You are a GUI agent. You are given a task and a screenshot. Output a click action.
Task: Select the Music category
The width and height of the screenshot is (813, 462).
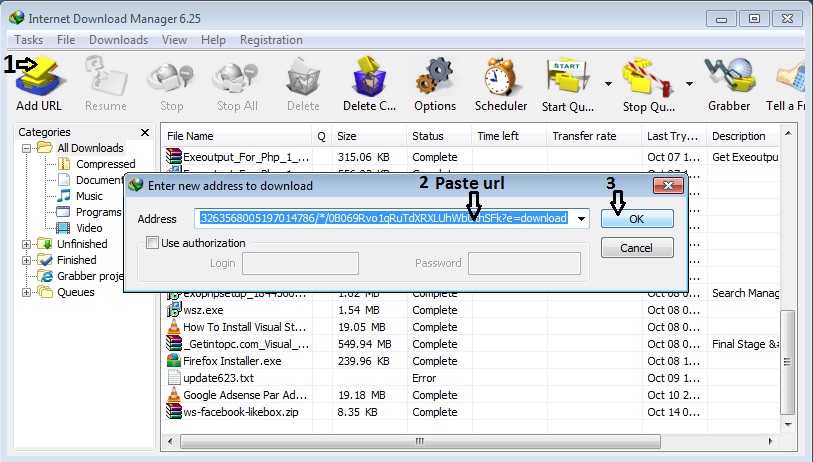pyautogui.click(x=89, y=196)
